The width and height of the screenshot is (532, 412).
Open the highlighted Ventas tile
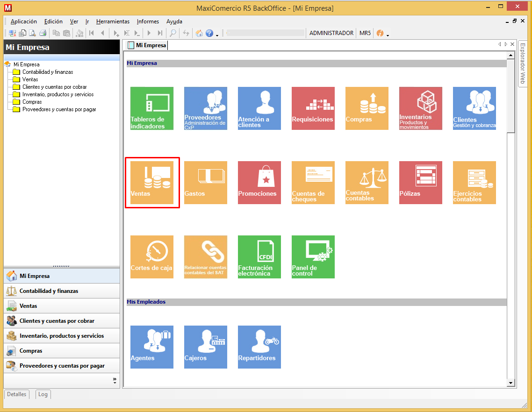(151, 183)
